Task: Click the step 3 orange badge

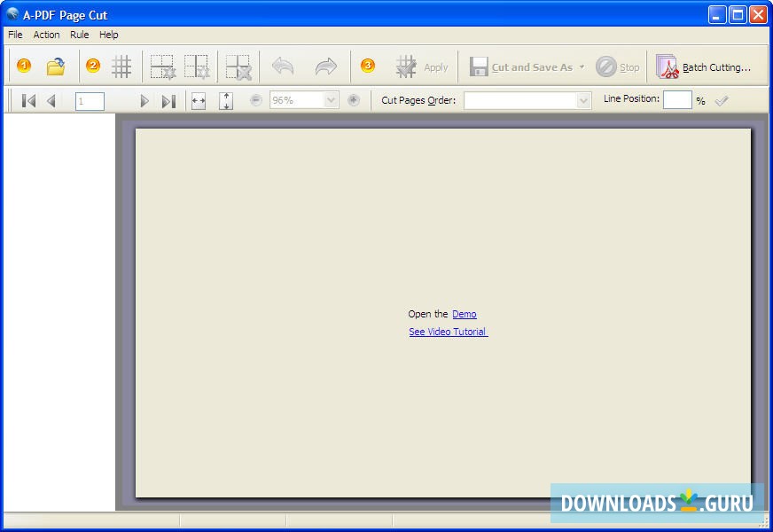Action: pyautogui.click(x=367, y=66)
